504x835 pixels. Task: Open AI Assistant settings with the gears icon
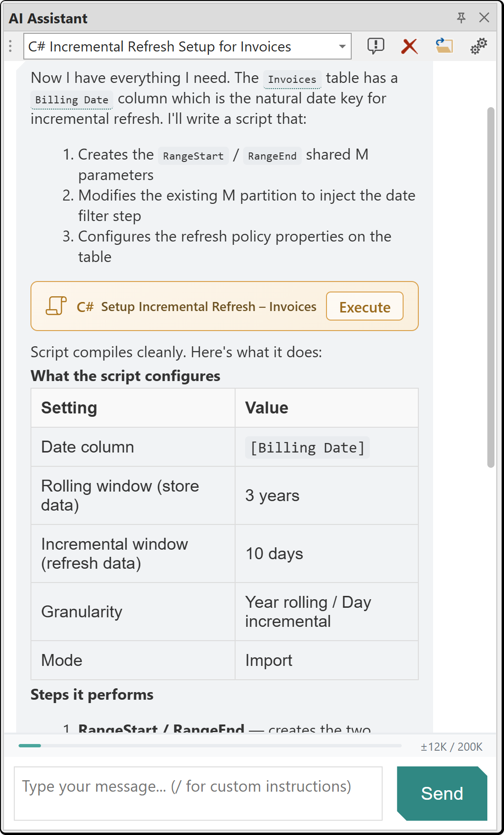pos(478,46)
